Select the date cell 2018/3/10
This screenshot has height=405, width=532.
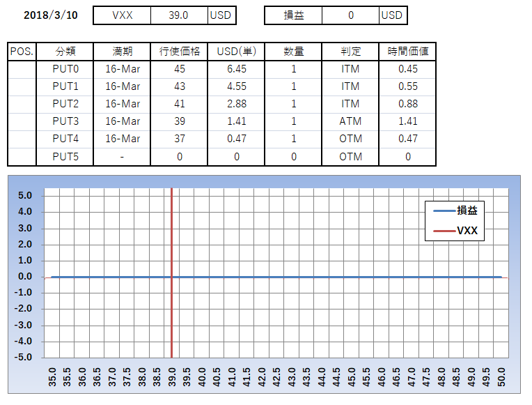tap(51, 15)
